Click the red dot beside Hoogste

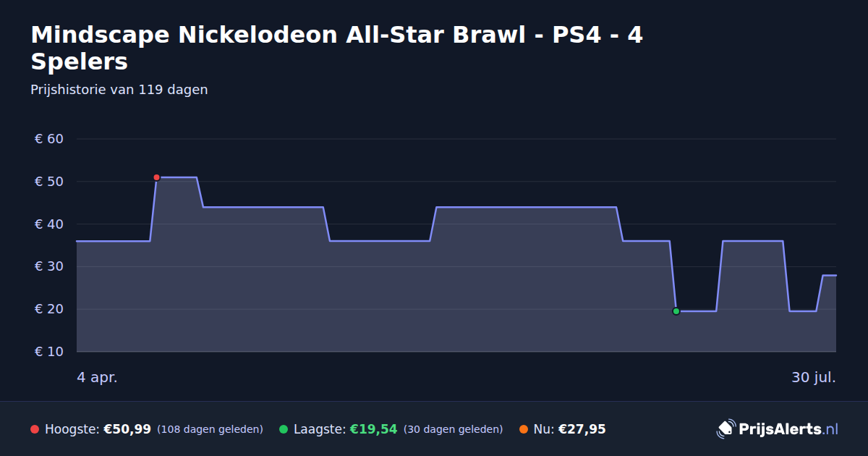coord(35,429)
